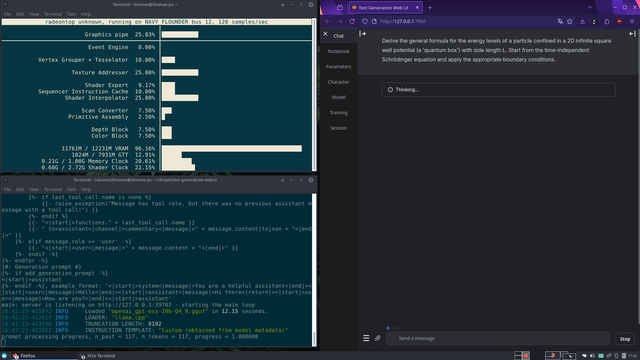
Task: Click the lower terminal's scrollbar
Action: tap(314, 270)
